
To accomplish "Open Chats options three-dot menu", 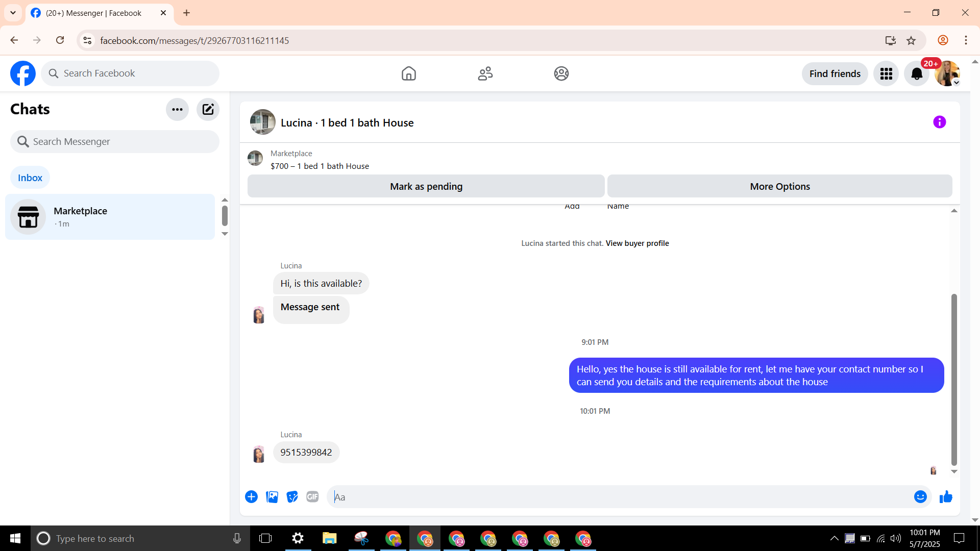I will (177, 109).
